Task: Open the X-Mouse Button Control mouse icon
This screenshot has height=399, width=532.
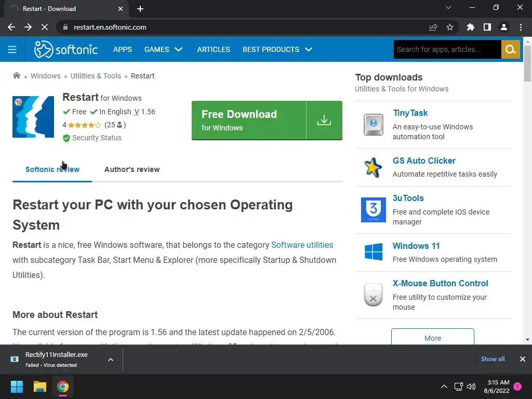Action: [x=373, y=295]
